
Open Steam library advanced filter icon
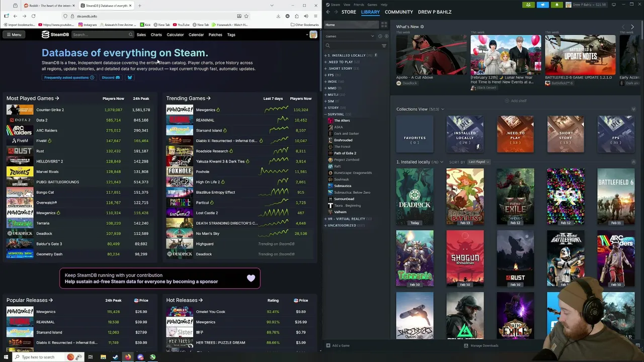tap(384, 46)
